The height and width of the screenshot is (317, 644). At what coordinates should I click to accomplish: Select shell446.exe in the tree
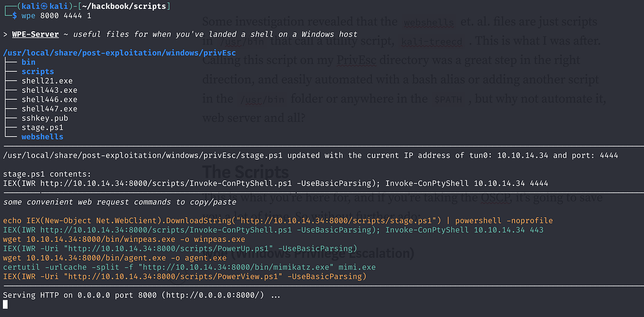(x=49, y=99)
